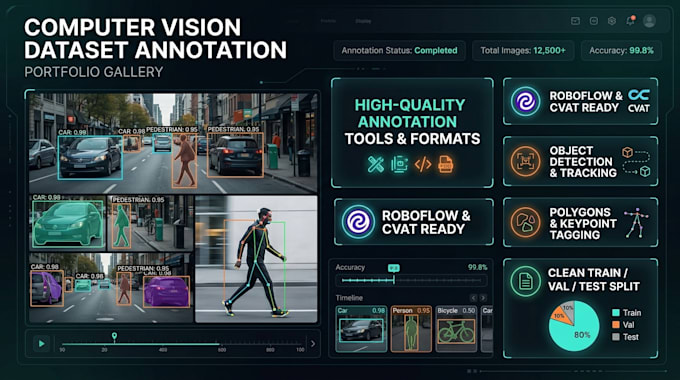Select the orange file export icon
This screenshot has width=680, height=380.
click(x=445, y=164)
